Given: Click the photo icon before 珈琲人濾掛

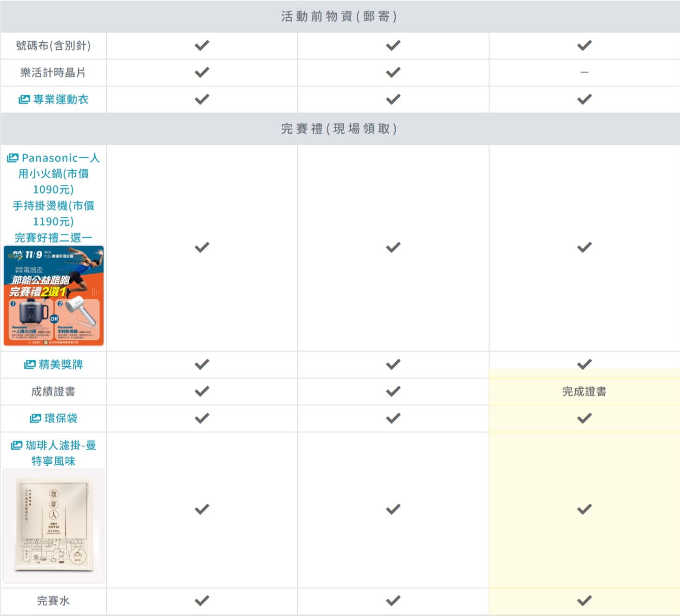Looking at the screenshot, I should point(16,445).
